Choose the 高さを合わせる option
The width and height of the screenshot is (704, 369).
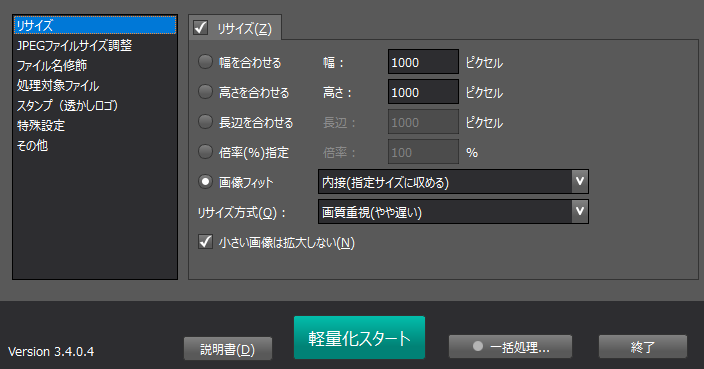[205, 92]
